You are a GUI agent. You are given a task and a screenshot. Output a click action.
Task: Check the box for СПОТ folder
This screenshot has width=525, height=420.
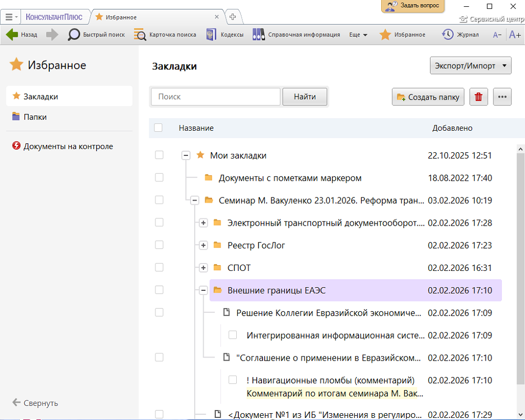159,268
